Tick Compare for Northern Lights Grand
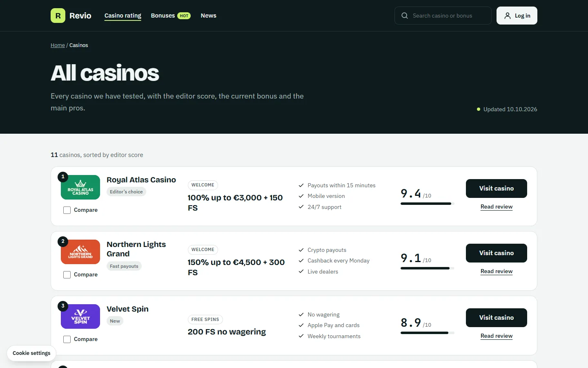Viewport: 588px width, 368px height. 67,275
